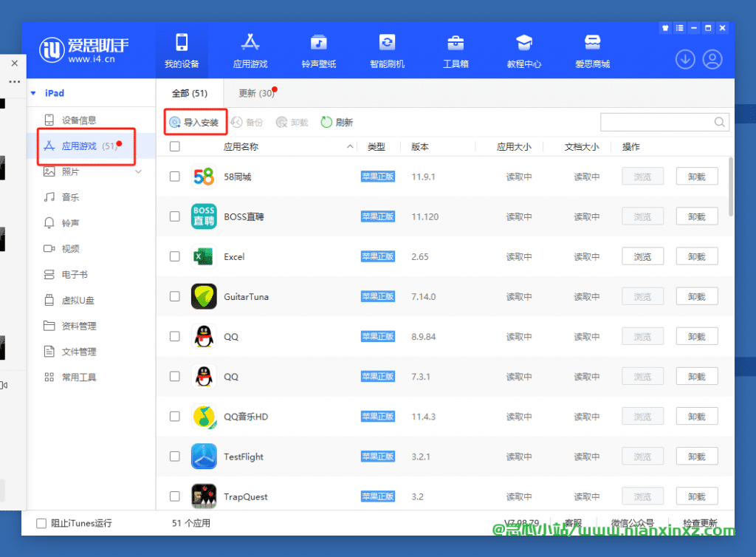The width and height of the screenshot is (756, 557).
Task: Open the 教程中心 tutorials
Action: 524,51
